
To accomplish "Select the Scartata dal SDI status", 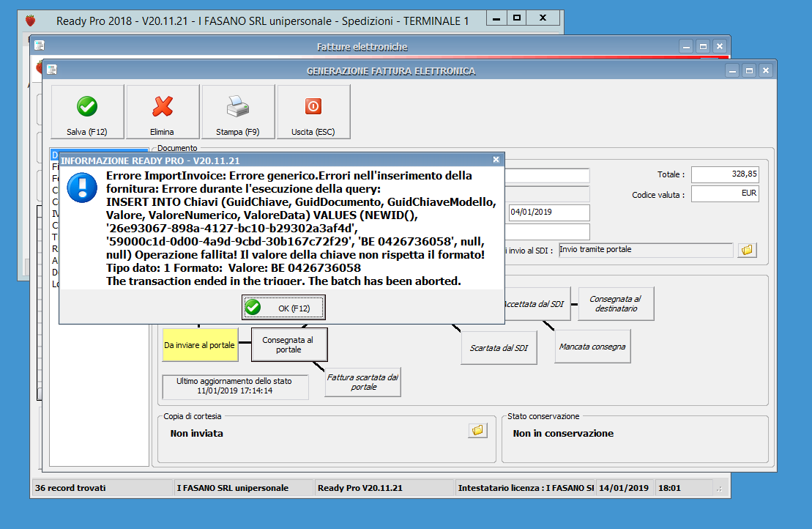I will (499, 348).
